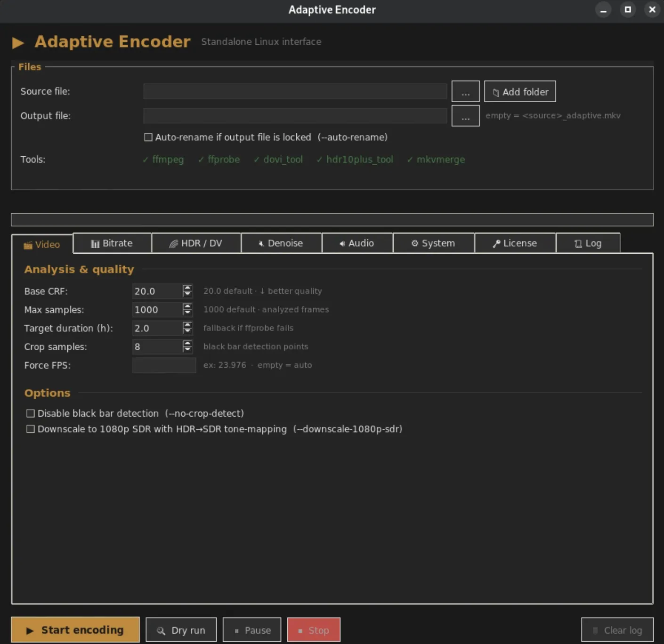Decrease the Max samples value

[187, 313]
